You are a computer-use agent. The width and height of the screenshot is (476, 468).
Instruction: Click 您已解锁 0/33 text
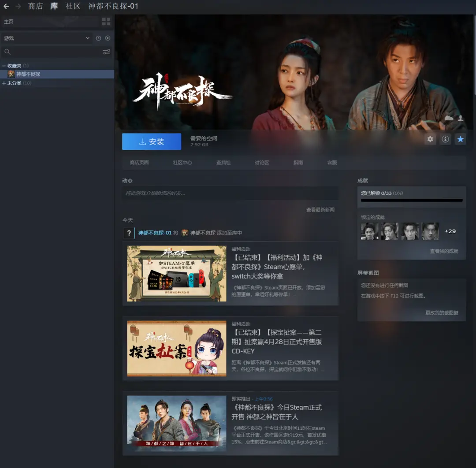[x=382, y=193]
